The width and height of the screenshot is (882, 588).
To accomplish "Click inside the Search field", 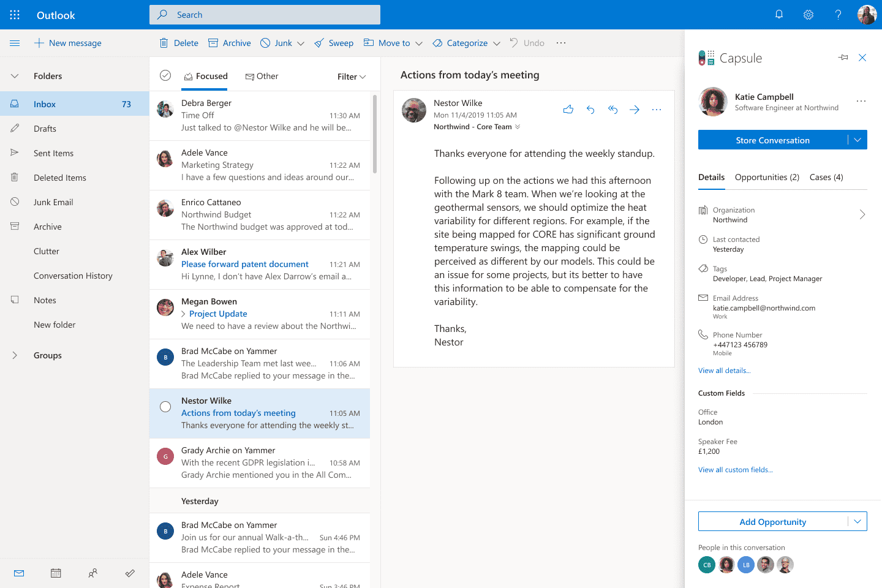I will click(x=265, y=14).
